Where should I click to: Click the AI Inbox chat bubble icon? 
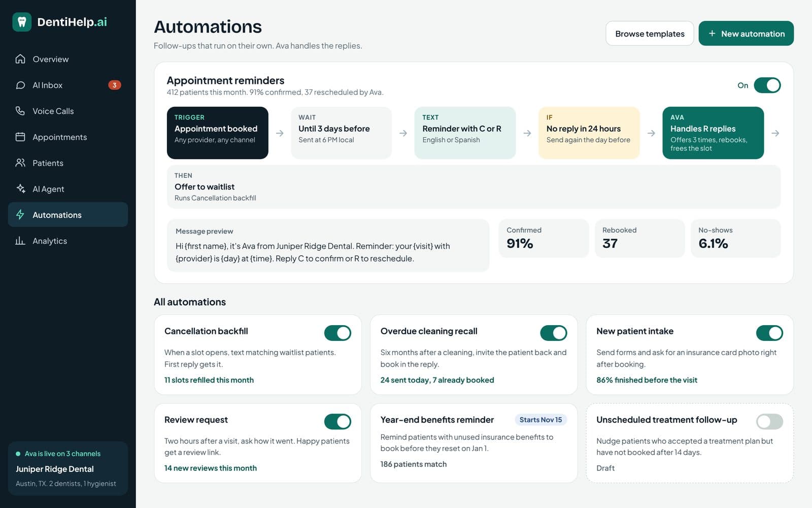(20, 85)
